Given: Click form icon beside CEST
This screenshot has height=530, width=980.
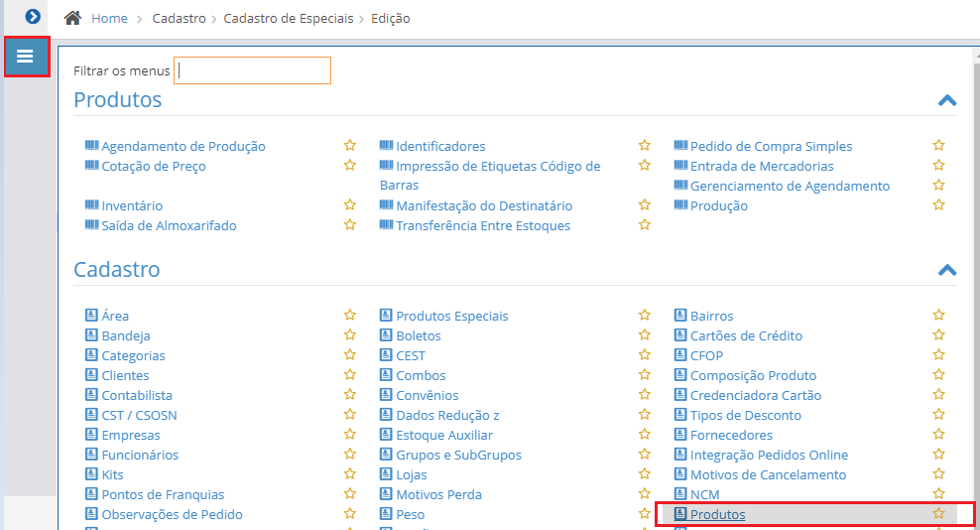Looking at the screenshot, I should [386, 354].
